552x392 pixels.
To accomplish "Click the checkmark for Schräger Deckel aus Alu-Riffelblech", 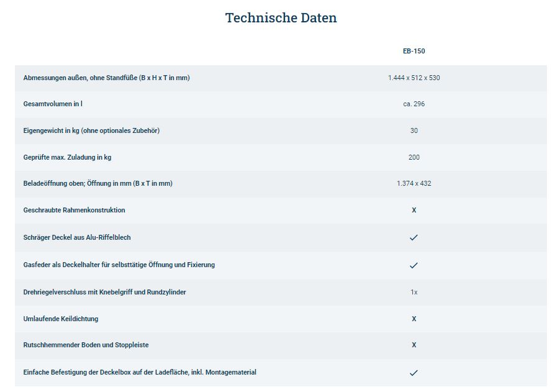I will click(414, 237).
